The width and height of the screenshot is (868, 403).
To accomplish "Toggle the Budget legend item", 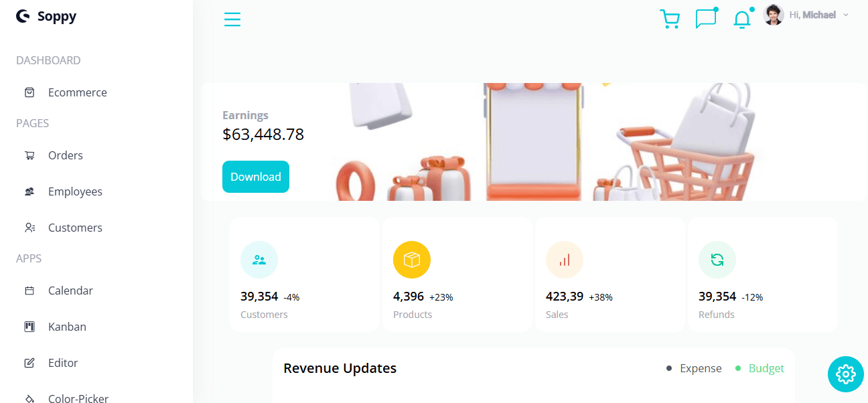I will [x=759, y=368].
